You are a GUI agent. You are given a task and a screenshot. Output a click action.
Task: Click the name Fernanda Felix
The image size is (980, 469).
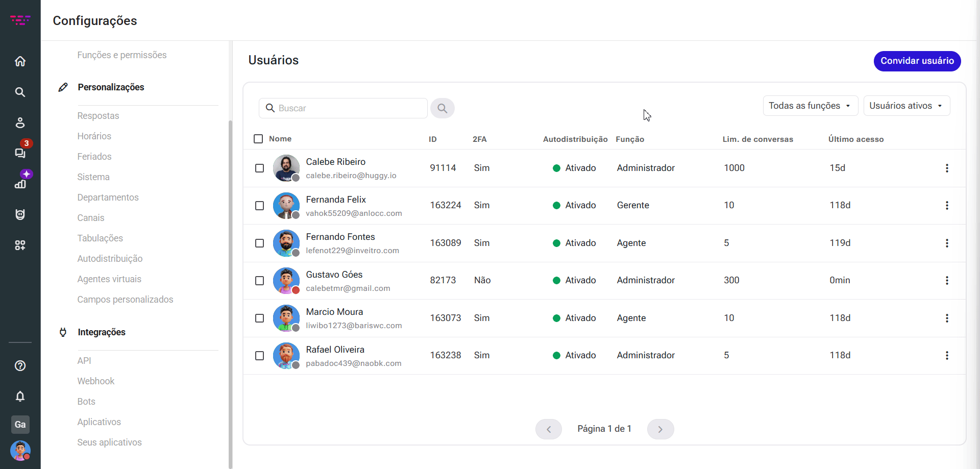pyautogui.click(x=336, y=200)
